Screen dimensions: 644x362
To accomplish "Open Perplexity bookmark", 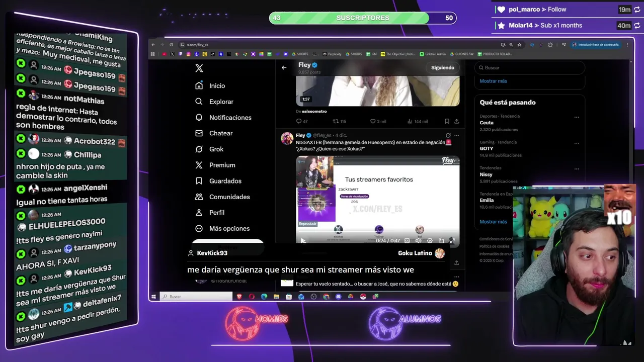I will [x=332, y=54].
